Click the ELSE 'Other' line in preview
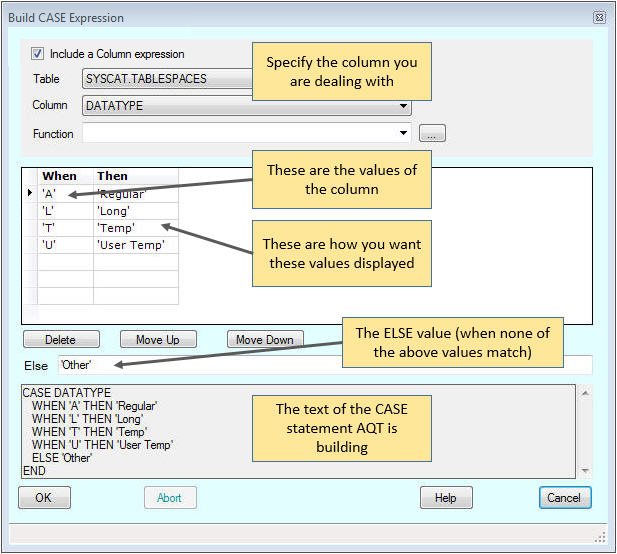The image size is (617, 554). (62, 458)
